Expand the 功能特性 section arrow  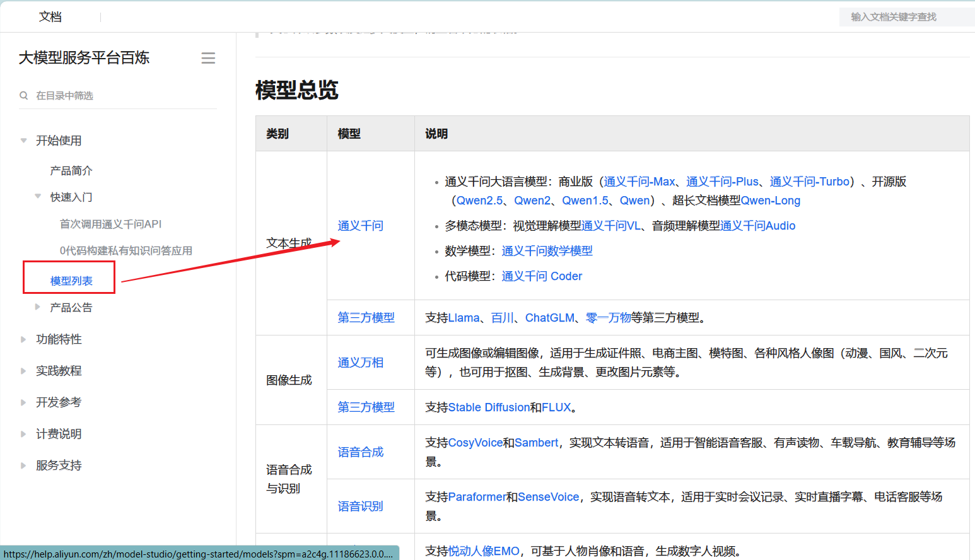23,339
